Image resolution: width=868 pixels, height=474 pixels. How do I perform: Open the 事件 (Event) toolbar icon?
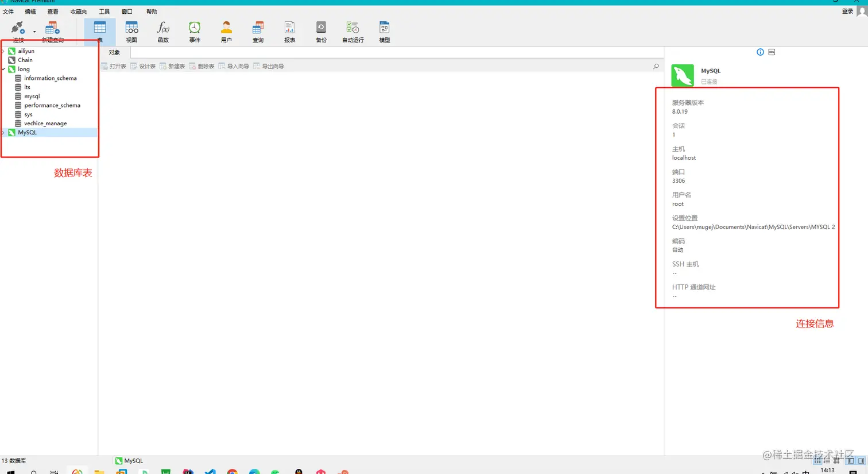pos(195,32)
